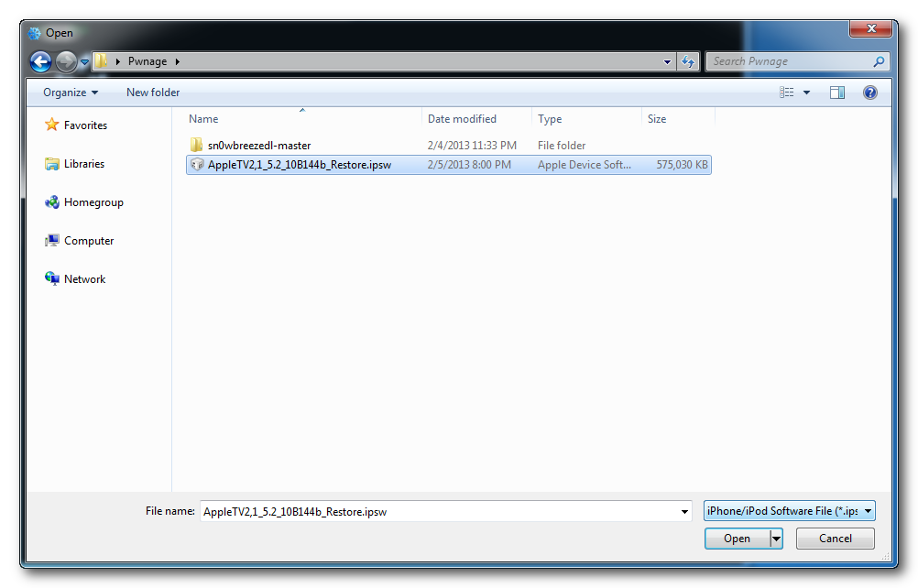918x588 pixels.
Task: Cancel the Open dialog
Action: 835,539
